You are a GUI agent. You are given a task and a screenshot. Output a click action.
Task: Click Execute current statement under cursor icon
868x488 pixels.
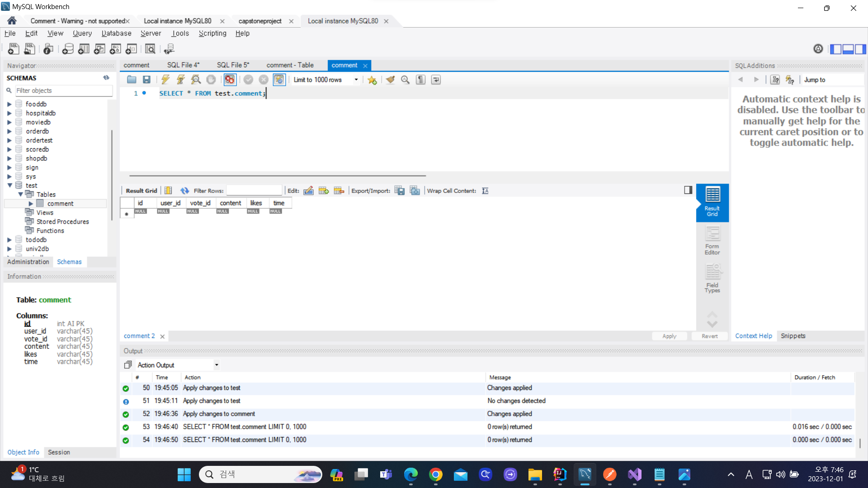pyautogui.click(x=180, y=80)
